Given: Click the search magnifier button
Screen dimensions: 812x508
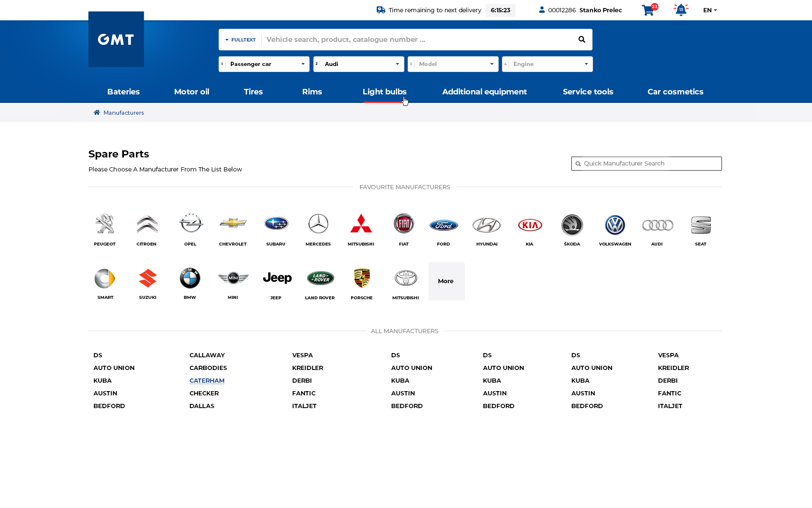Looking at the screenshot, I should click(582, 39).
